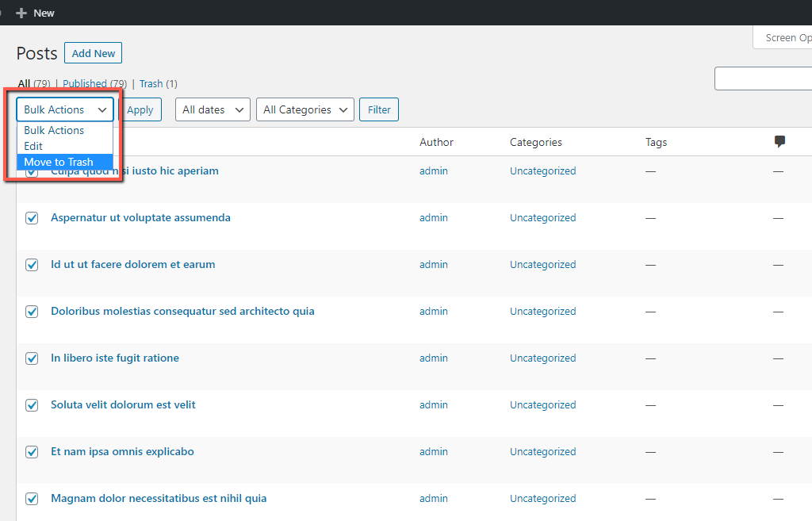Image resolution: width=812 pixels, height=521 pixels.
Task: Toggle the Et nam ipsa omnis explicabo checkbox
Action: tap(32, 451)
